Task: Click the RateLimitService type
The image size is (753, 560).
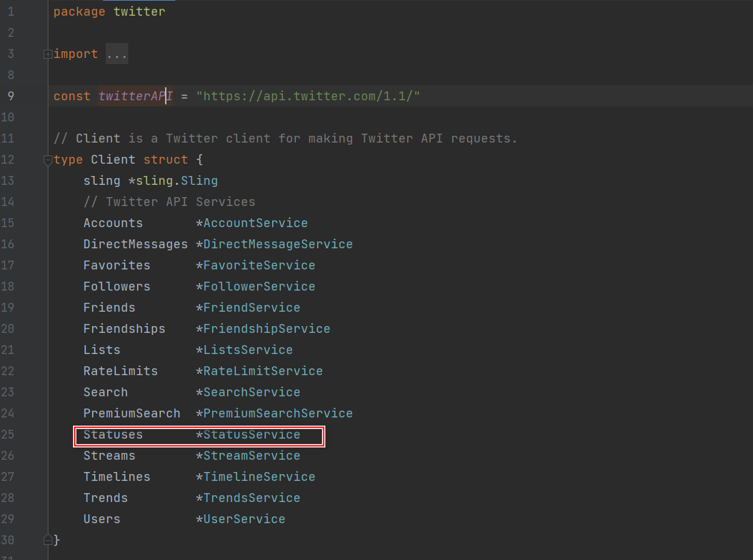Action: pos(263,371)
